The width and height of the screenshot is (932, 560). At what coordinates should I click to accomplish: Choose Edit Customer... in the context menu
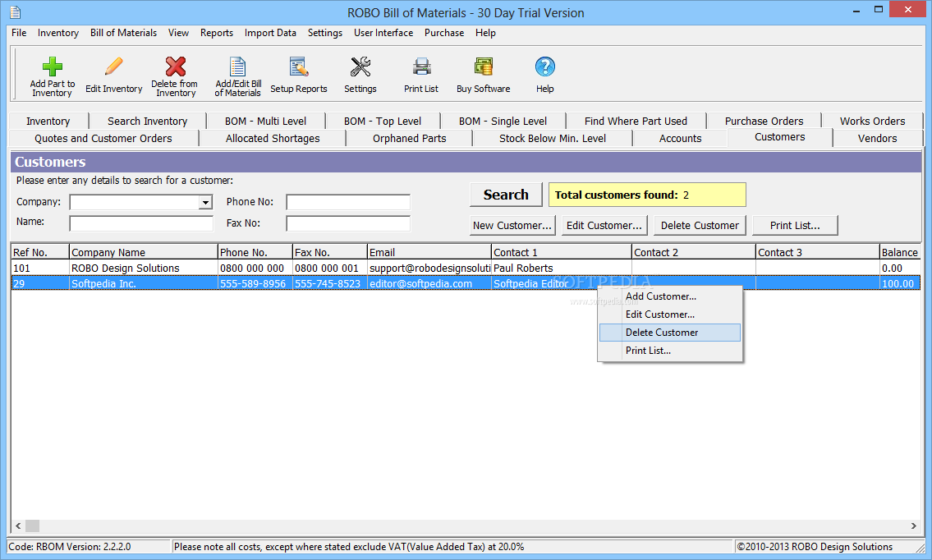670,314
